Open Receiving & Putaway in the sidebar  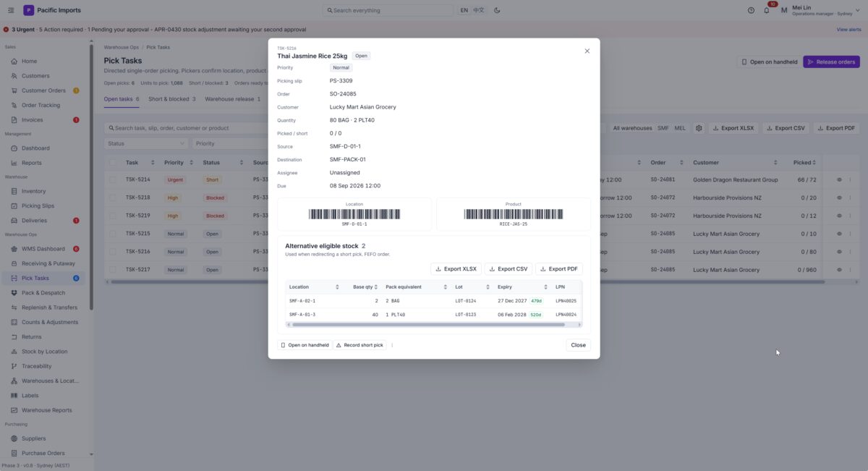pos(43,263)
